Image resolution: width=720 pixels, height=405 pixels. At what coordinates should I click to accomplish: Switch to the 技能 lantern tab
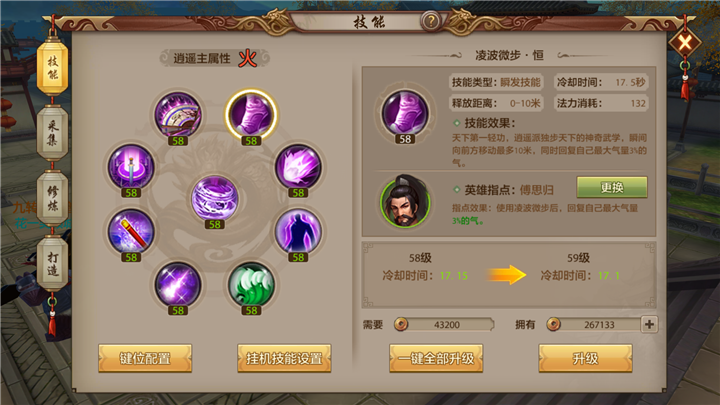tap(52, 68)
